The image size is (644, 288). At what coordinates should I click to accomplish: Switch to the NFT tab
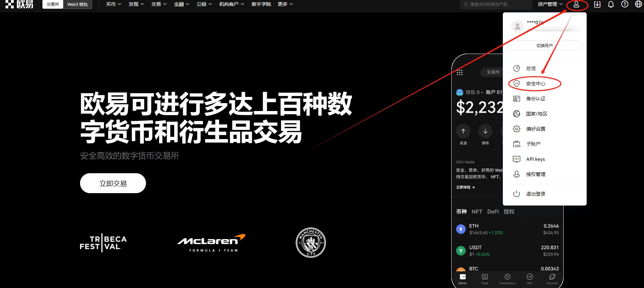(x=477, y=212)
